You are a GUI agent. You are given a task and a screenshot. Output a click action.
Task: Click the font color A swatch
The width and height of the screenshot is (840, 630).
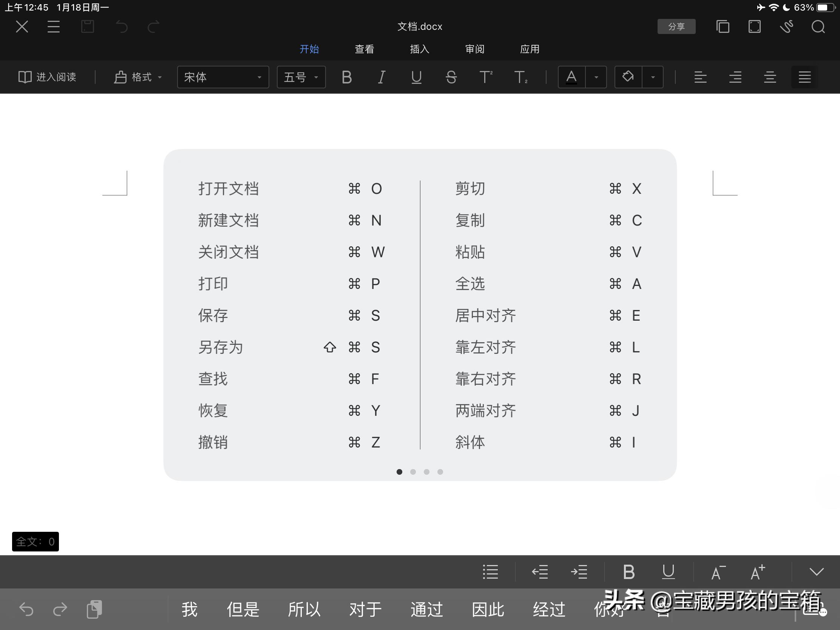[x=571, y=77]
